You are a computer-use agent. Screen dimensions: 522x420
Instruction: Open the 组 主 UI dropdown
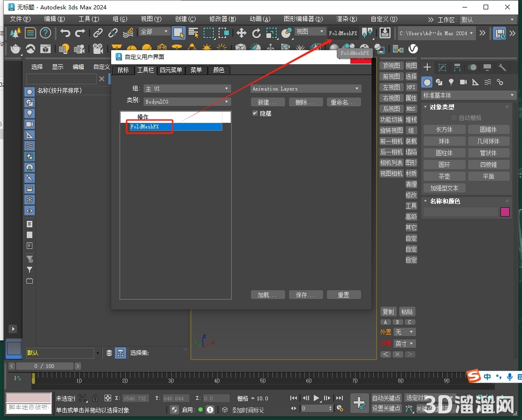(187, 89)
